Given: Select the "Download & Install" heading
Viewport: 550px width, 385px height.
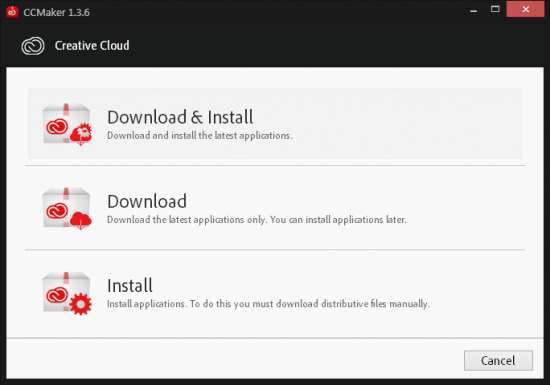Looking at the screenshot, I should (180, 117).
